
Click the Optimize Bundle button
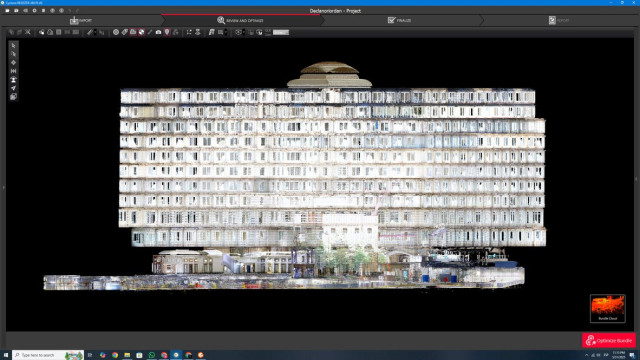coord(609,340)
